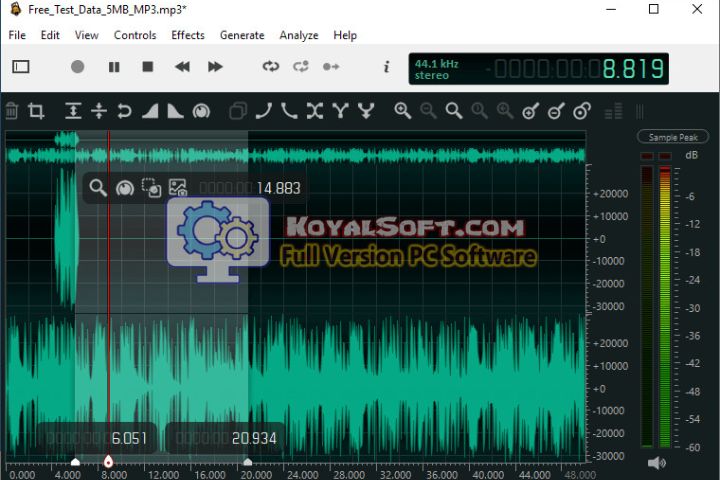This screenshot has width=720, height=480.
Task: Remove a marker with minus marker icon
Action: tap(556, 111)
